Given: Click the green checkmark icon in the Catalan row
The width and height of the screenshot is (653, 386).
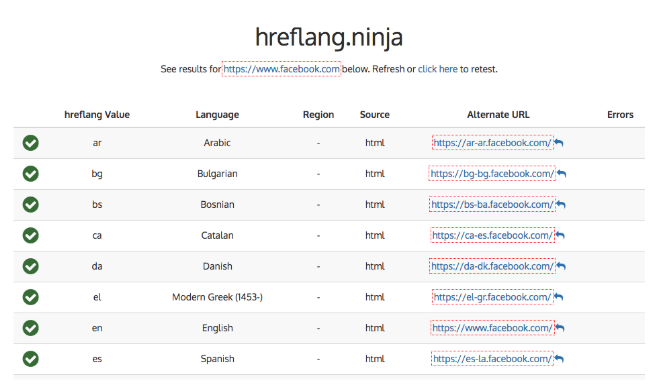Looking at the screenshot, I should [x=30, y=235].
